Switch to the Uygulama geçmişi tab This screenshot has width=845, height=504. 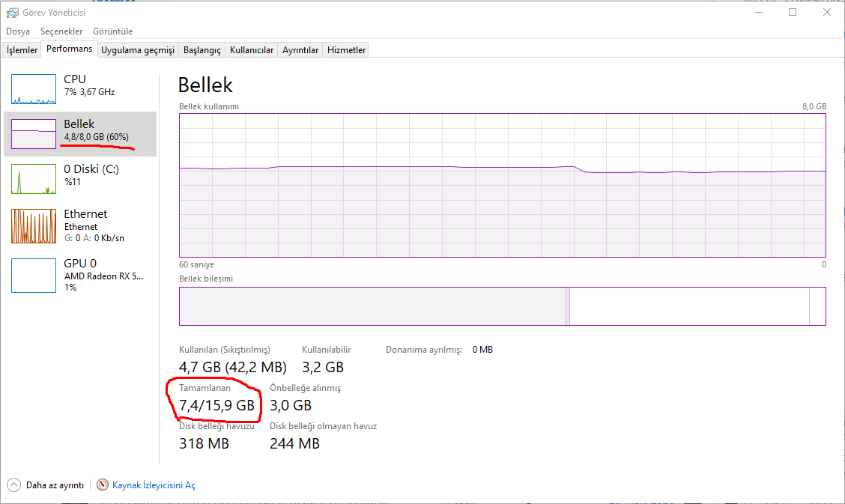(x=138, y=50)
